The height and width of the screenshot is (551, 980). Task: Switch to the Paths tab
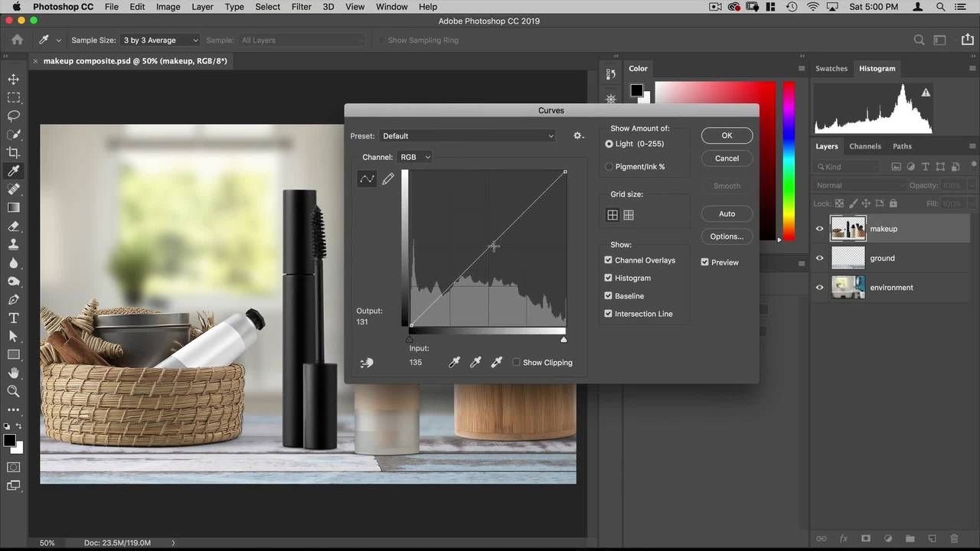[x=903, y=146]
